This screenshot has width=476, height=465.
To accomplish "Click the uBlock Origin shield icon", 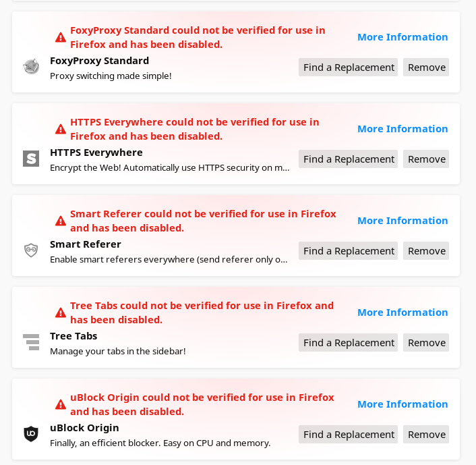I will pyautogui.click(x=31, y=434).
